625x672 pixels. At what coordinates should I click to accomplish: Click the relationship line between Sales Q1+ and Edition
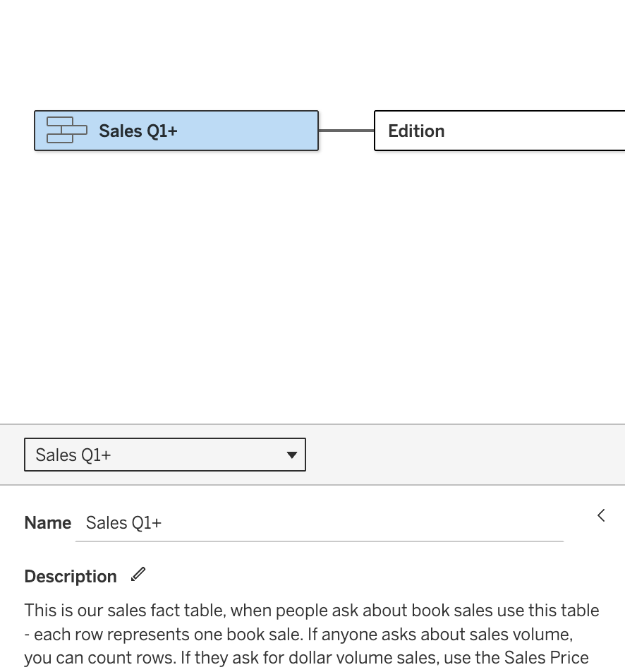point(346,131)
